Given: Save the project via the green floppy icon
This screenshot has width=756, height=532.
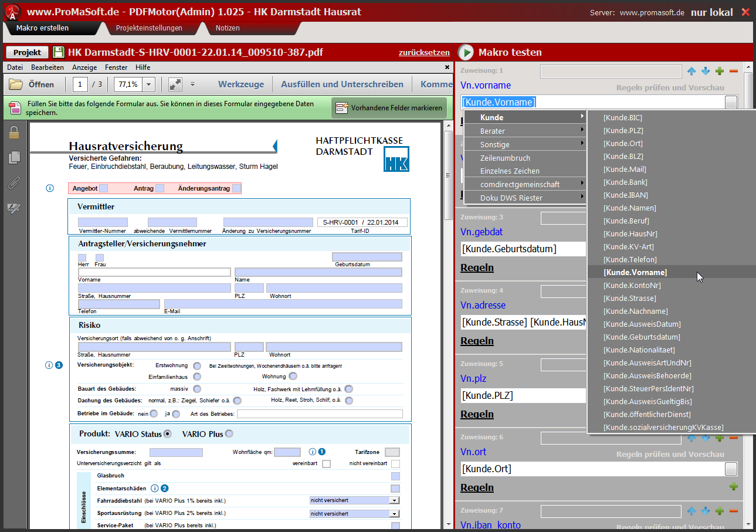Looking at the screenshot, I should pos(59,52).
